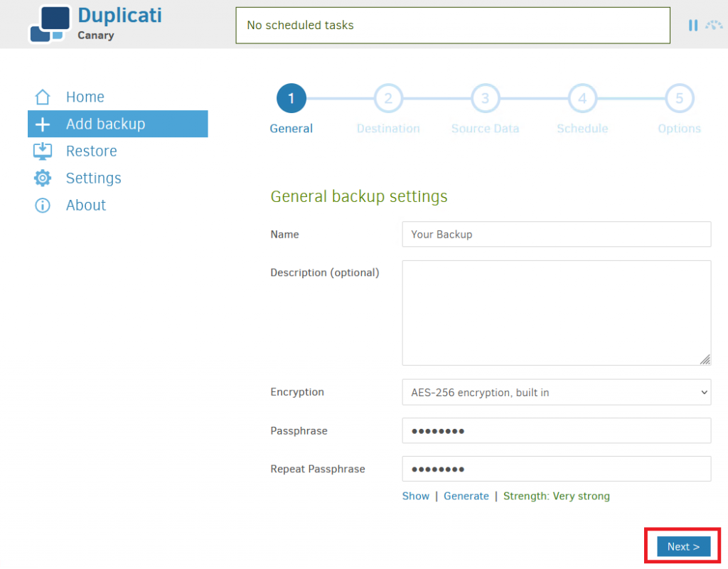The width and height of the screenshot is (728, 569).
Task: Click the Options step label
Action: (679, 129)
